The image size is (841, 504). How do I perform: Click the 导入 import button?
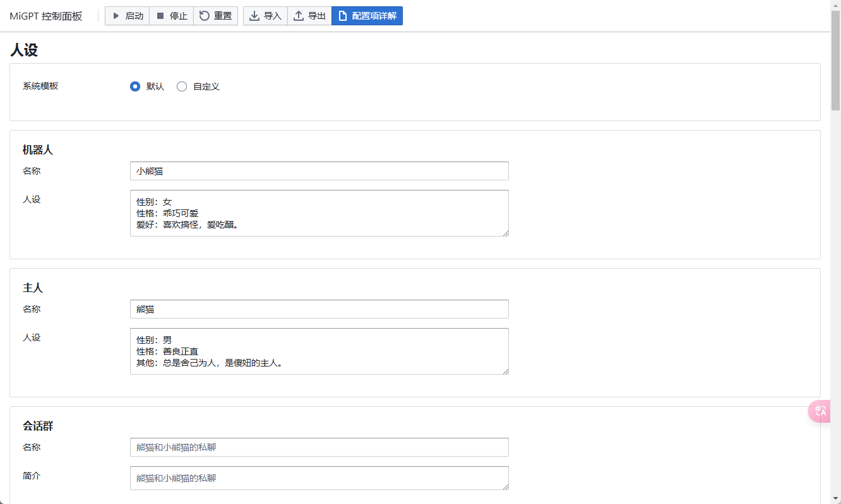click(265, 16)
